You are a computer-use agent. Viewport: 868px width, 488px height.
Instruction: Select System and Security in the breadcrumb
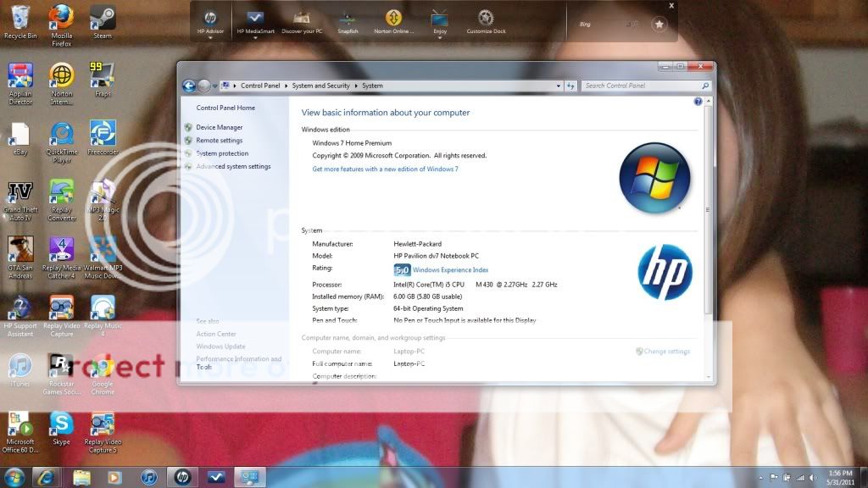point(320,86)
